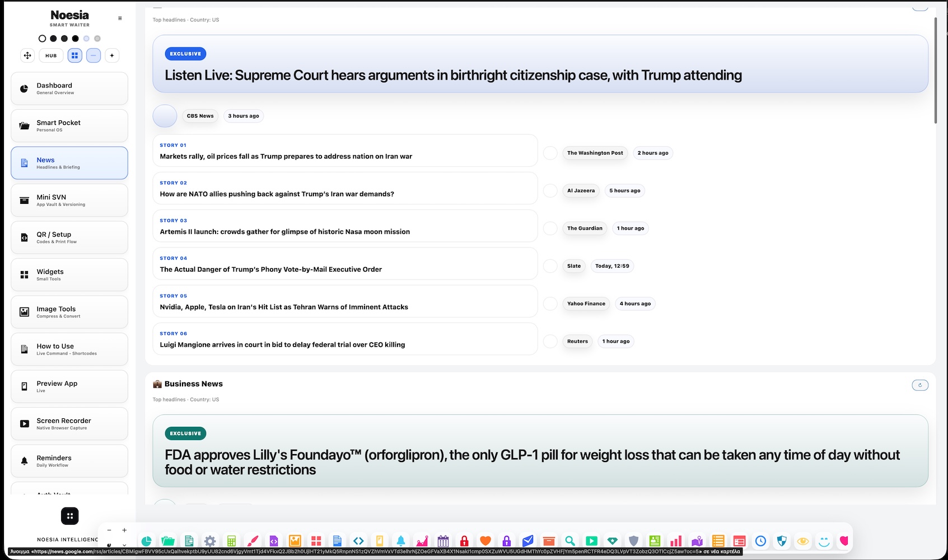Viewport: 948px width, 560px height.
Task: Select the gray theme circle
Action: (x=97, y=39)
